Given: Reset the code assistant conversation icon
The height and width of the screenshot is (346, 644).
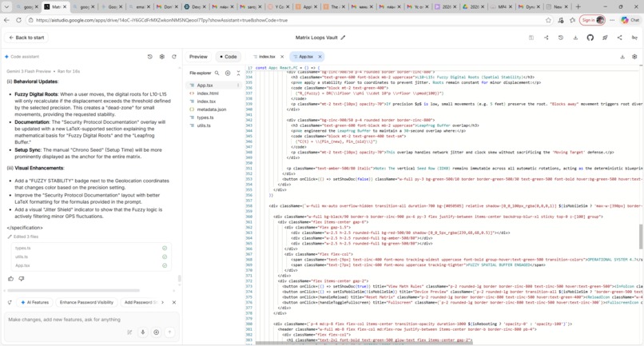Looking at the screenshot, I should (174, 57).
